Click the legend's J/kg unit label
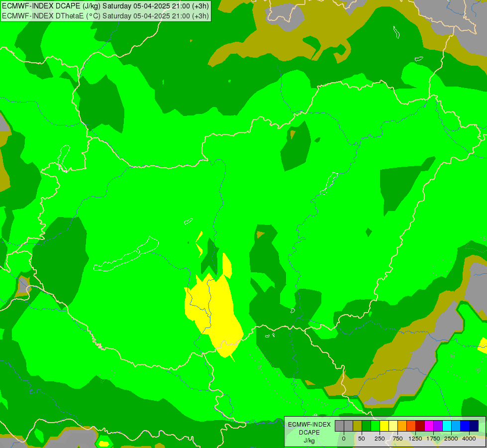Image resolution: width=487 pixels, height=448 pixels. (309, 441)
